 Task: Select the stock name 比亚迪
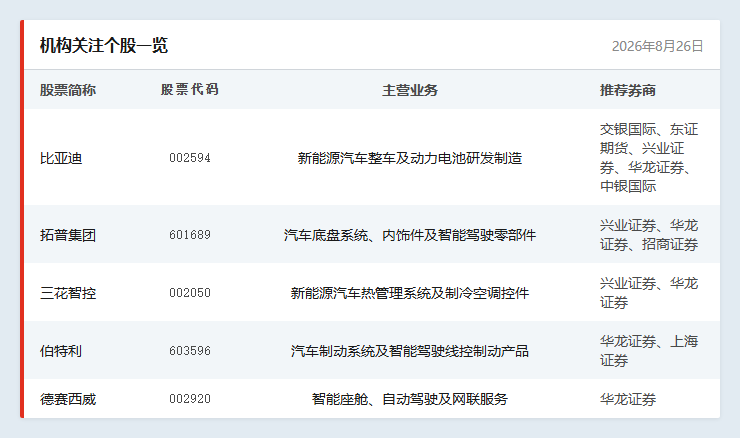[x=61, y=158]
